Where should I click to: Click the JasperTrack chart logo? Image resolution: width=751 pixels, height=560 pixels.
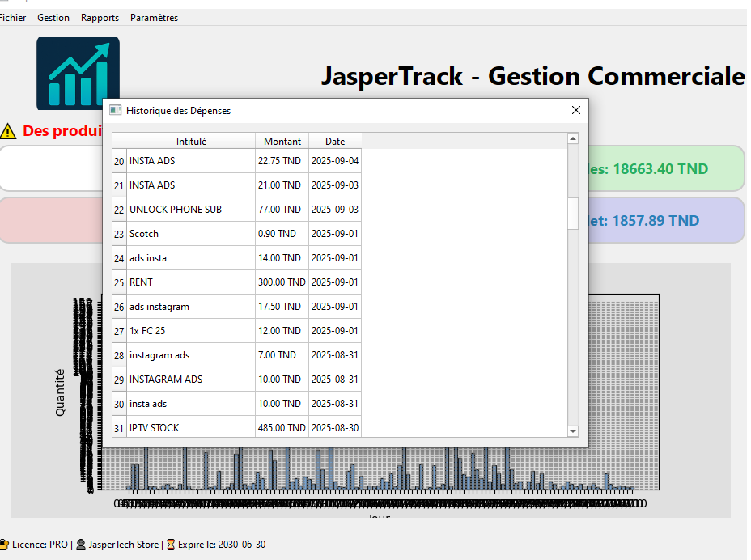click(78, 74)
